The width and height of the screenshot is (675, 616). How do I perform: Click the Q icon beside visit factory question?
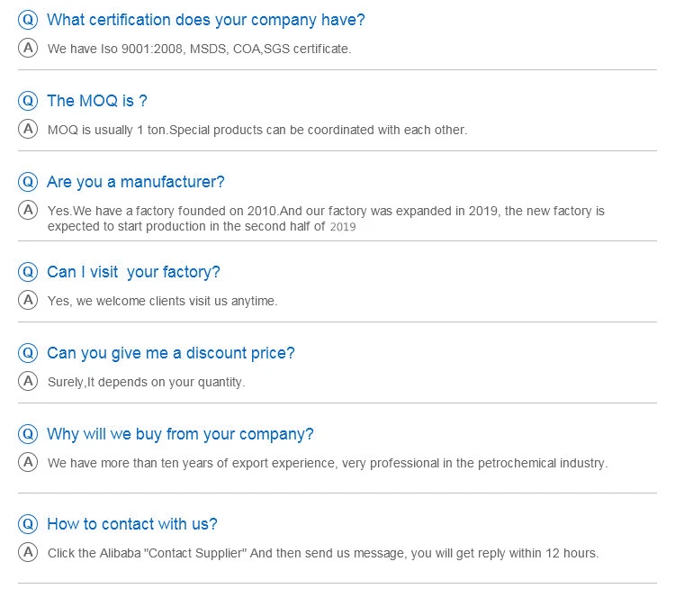tap(28, 273)
